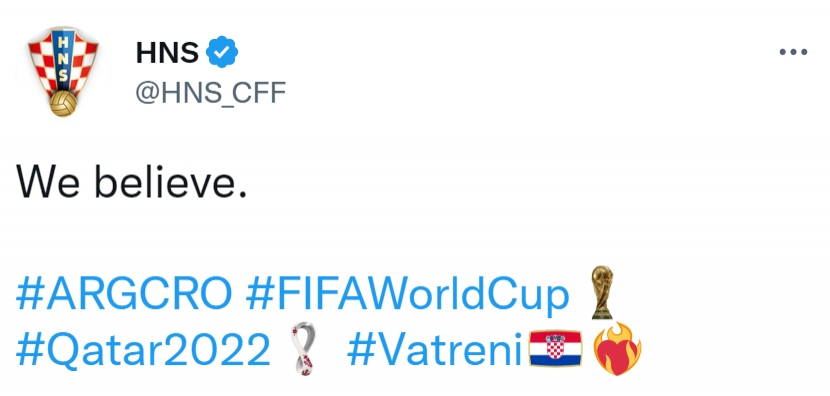Image resolution: width=830 pixels, height=396 pixels.
Task: Click the Qatar 2022 emblem emoji
Action: coord(304,349)
